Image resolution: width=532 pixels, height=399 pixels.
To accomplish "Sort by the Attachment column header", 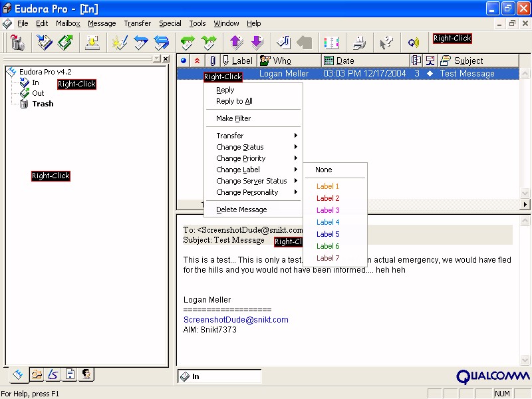I will click(212, 61).
